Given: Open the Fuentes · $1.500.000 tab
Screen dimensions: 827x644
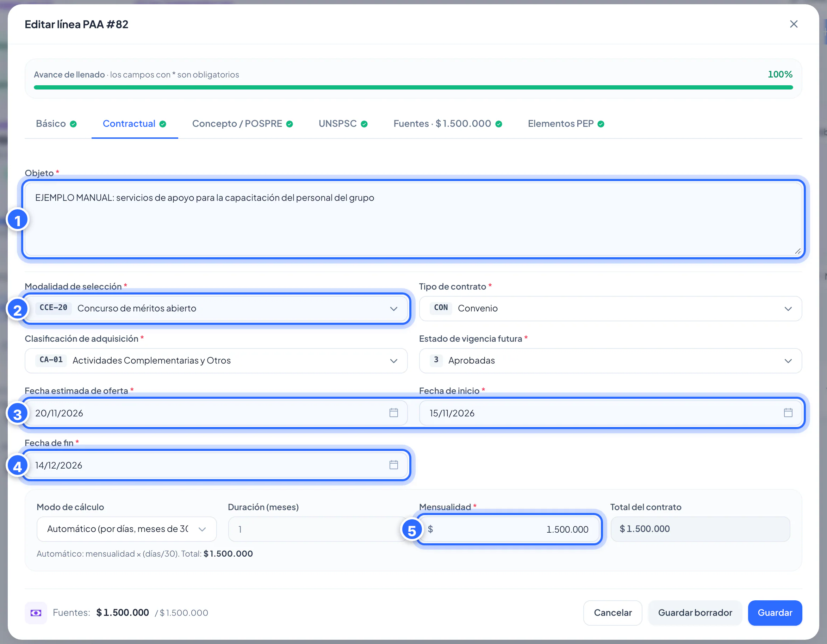Looking at the screenshot, I should click(x=448, y=124).
